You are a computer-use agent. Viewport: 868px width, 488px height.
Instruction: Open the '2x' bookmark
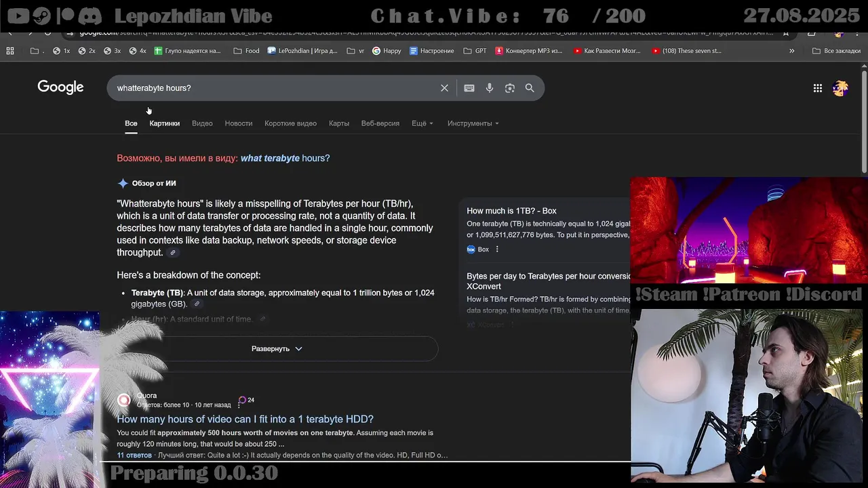pos(87,51)
